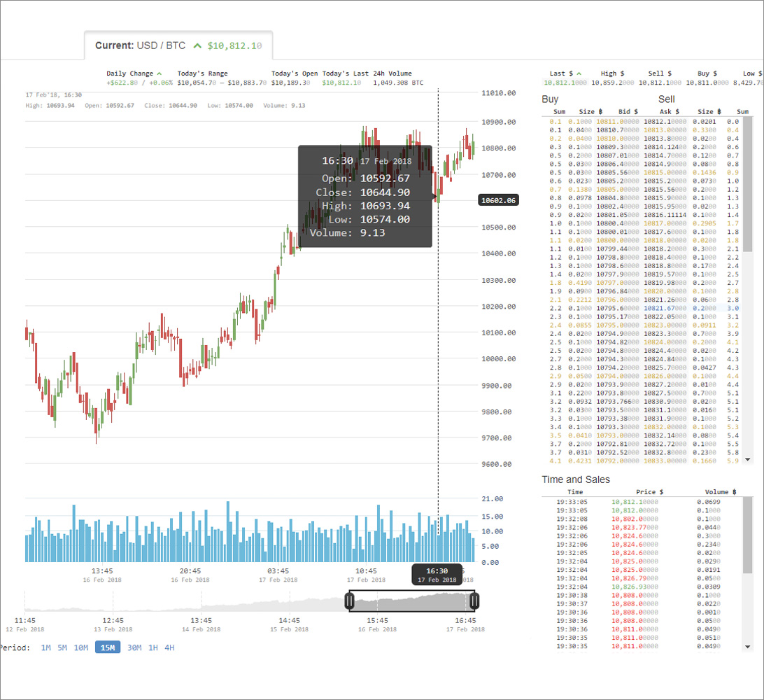The height and width of the screenshot is (700, 764).
Task: Open the Current USD / BTC tab
Action: [x=178, y=45]
